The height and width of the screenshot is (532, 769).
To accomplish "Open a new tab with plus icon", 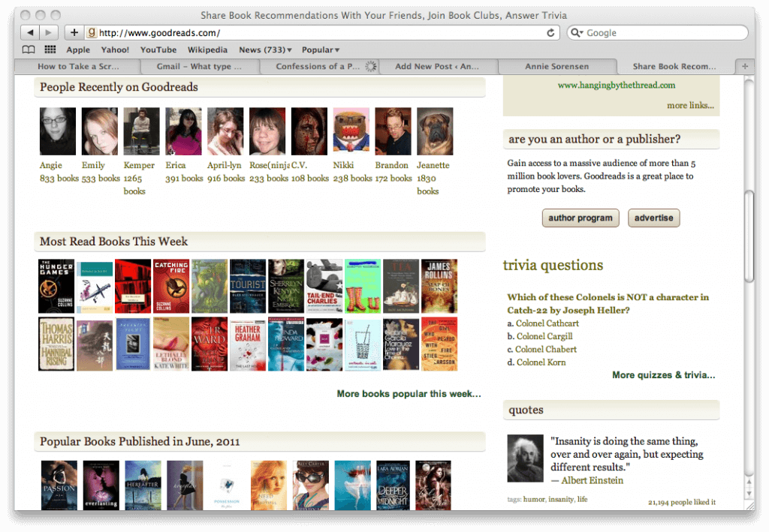I will (745, 66).
